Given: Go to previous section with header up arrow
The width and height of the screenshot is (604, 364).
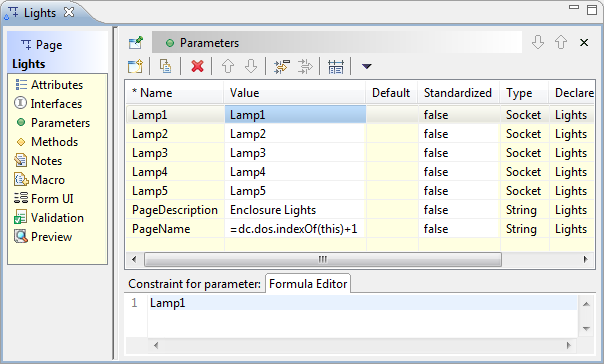Looking at the screenshot, I should 561,42.
